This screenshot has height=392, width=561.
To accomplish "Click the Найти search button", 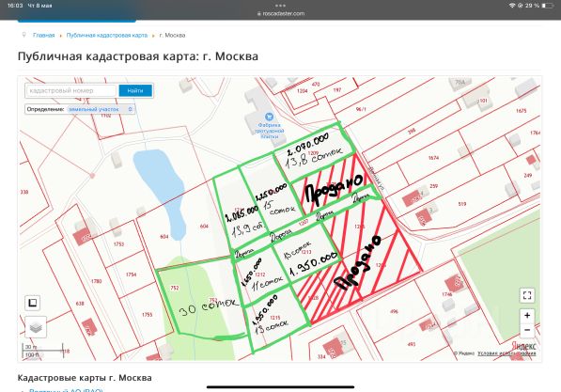I will (x=135, y=90).
